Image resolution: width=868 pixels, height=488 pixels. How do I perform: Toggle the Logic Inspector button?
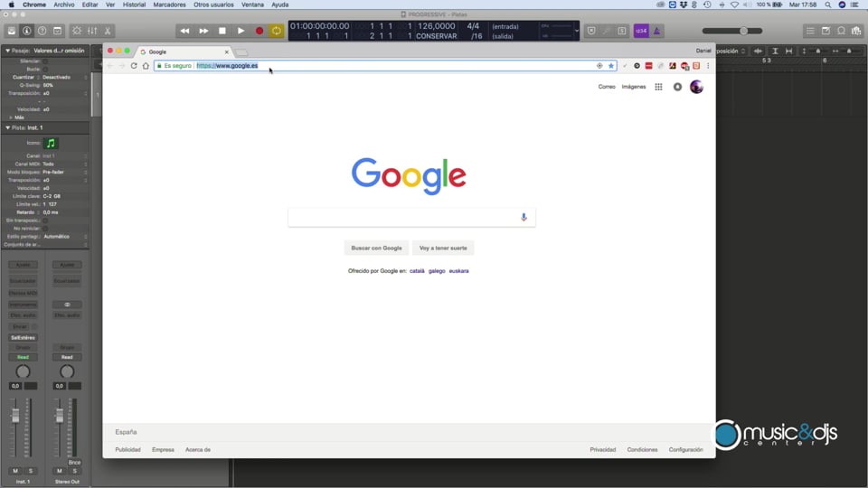click(26, 31)
